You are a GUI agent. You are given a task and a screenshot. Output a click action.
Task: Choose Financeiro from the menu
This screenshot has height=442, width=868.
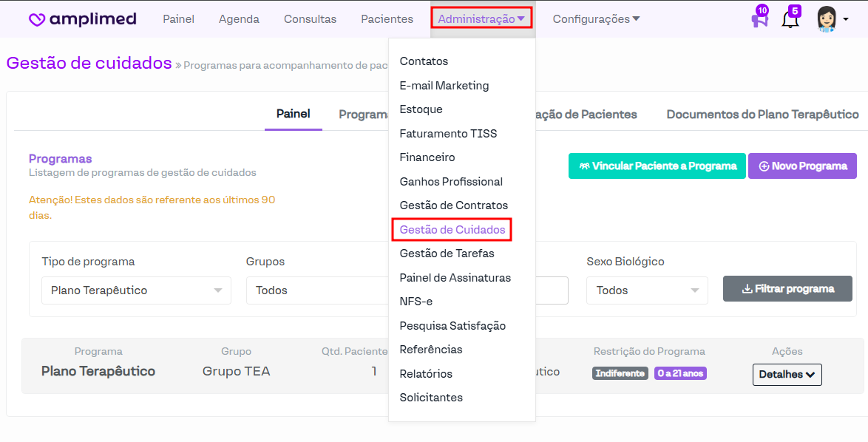(x=427, y=157)
